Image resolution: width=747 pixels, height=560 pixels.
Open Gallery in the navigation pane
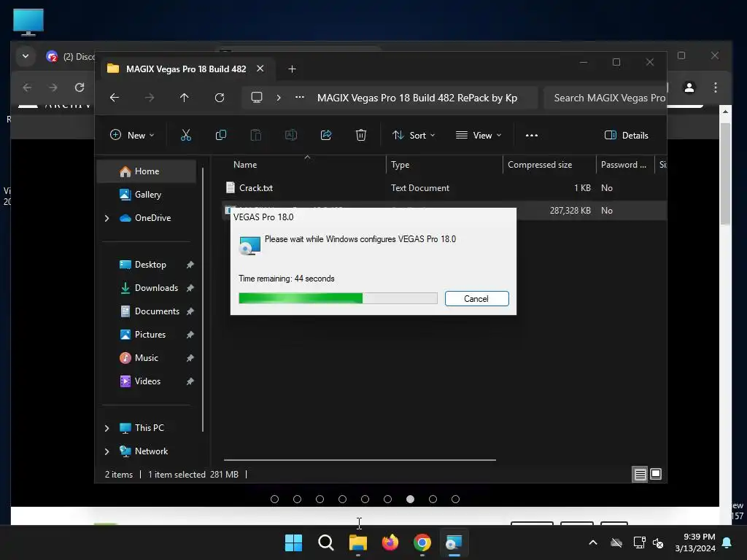click(147, 194)
